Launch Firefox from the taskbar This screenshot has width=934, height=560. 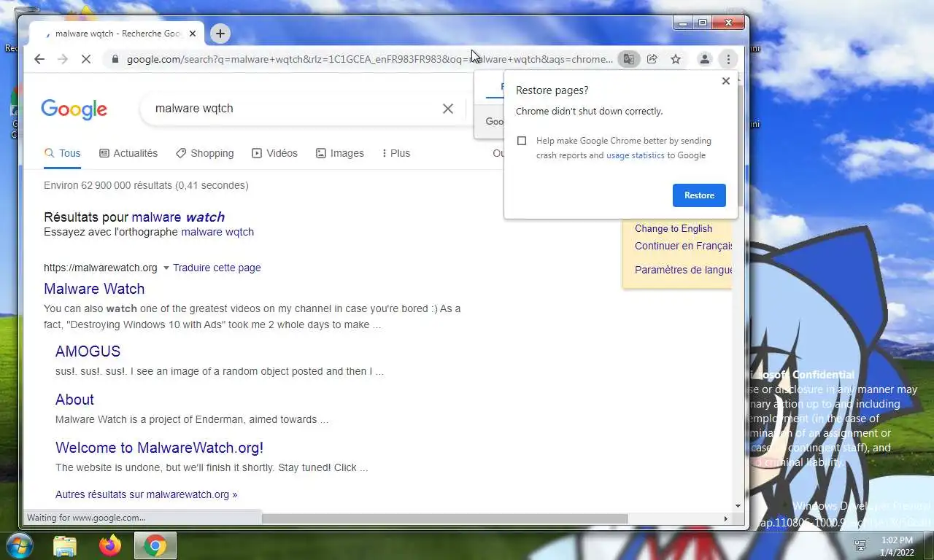(x=110, y=545)
